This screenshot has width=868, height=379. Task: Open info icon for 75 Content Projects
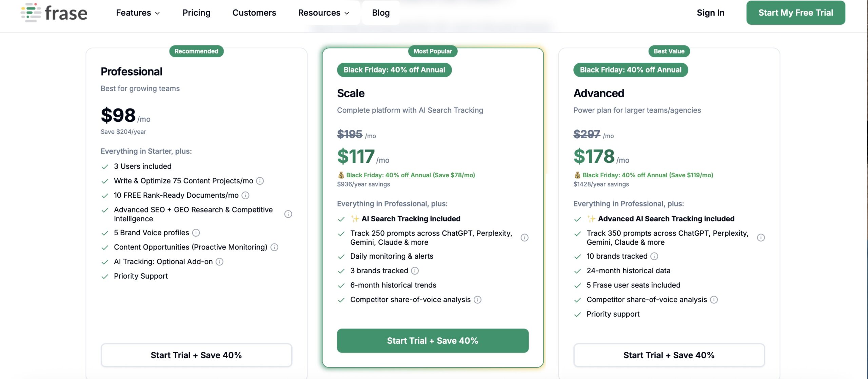point(260,181)
